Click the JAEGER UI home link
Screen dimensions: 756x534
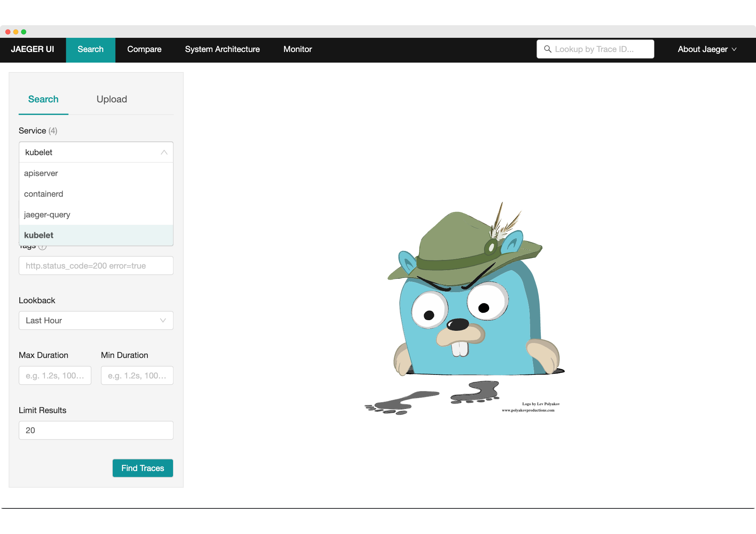33,49
